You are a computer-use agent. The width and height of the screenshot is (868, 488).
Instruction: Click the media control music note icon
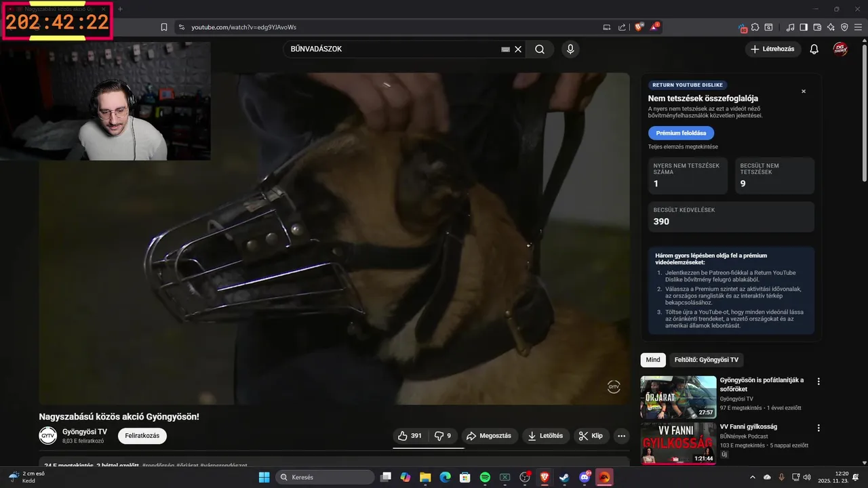tap(790, 27)
